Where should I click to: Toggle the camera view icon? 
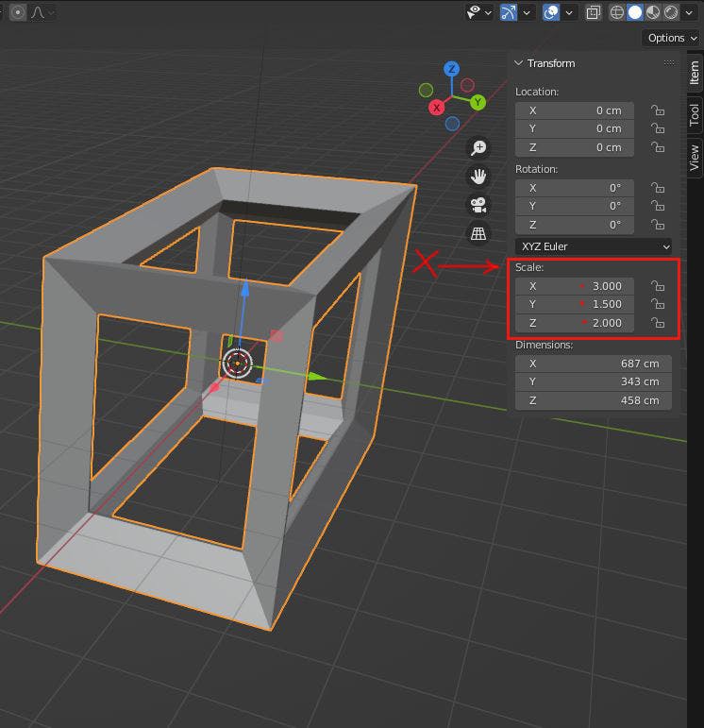point(478,205)
